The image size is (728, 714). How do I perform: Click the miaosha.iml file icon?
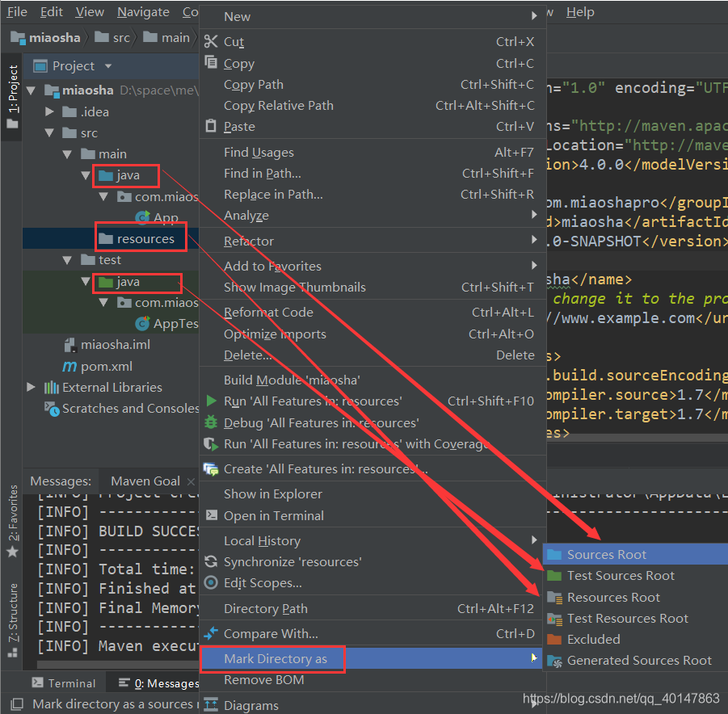pos(69,344)
